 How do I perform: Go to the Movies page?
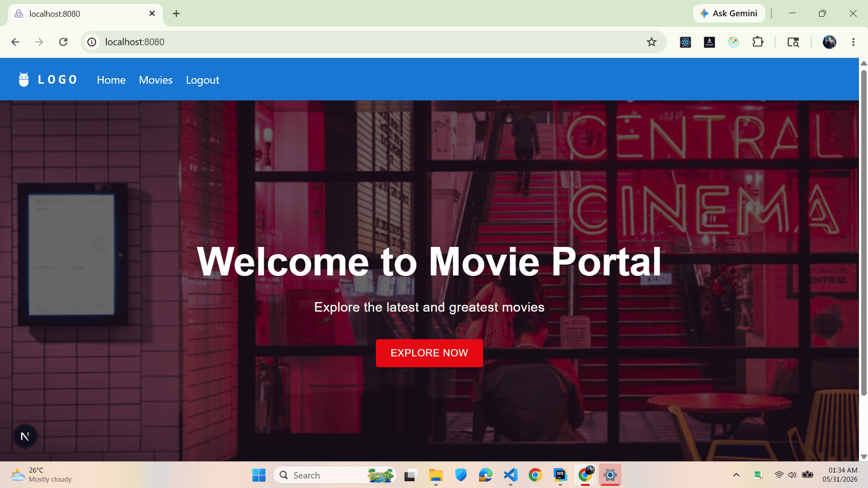156,80
